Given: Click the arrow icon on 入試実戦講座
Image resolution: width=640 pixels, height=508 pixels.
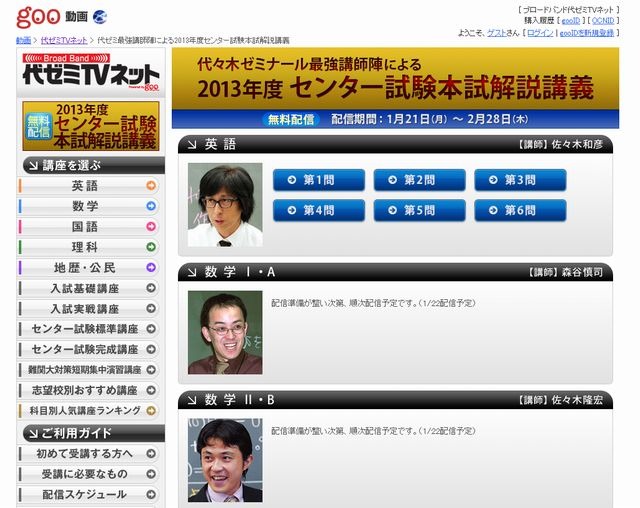Looking at the screenshot, I should click(x=151, y=308).
